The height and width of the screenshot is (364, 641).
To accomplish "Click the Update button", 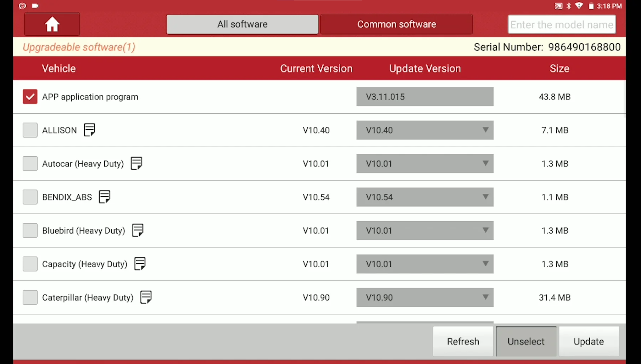I will click(x=589, y=341).
